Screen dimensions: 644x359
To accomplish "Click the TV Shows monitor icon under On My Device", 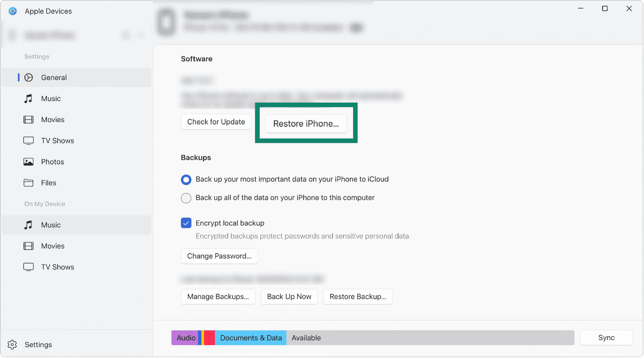I will tap(28, 267).
